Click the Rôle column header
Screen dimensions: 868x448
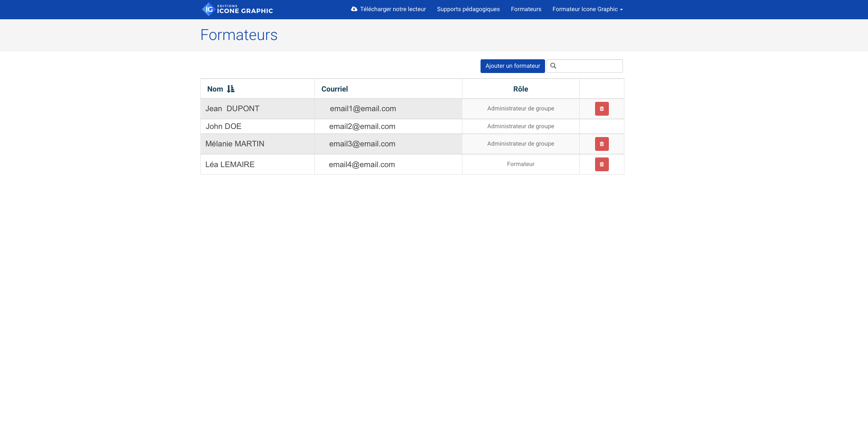521,89
